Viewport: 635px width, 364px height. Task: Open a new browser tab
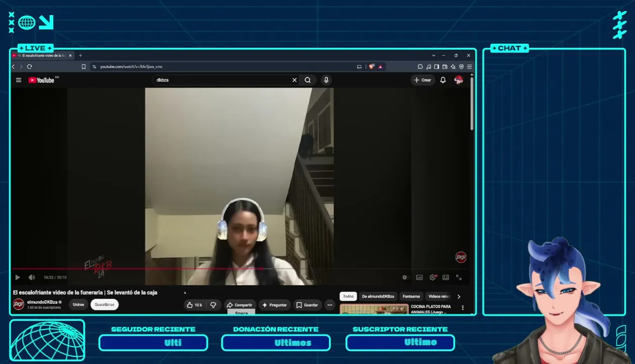[x=80, y=55]
